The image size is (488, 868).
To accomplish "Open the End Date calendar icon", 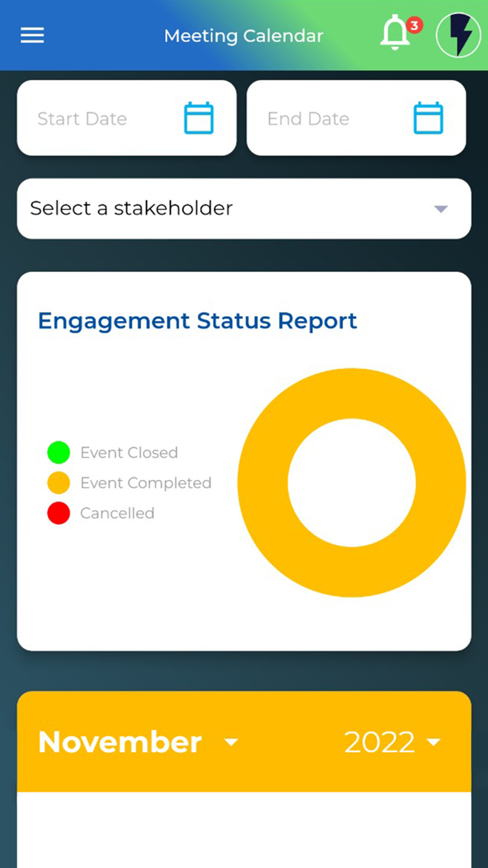I will point(428,118).
